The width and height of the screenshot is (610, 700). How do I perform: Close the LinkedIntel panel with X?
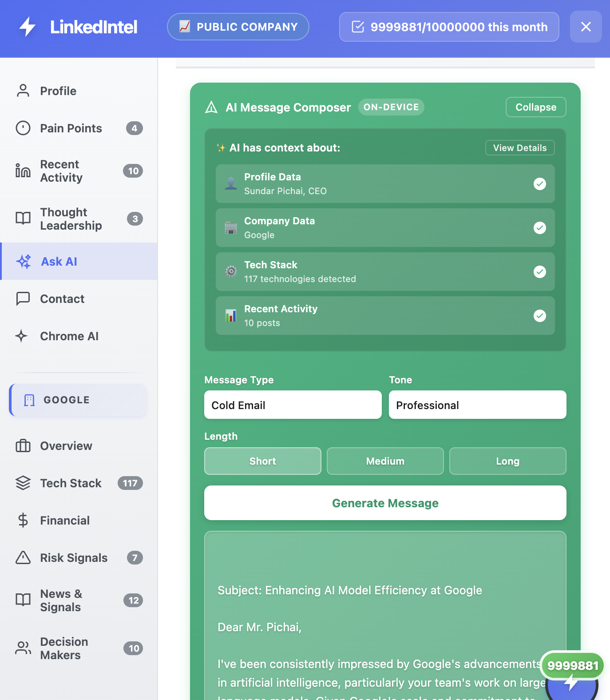coord(586,27)
